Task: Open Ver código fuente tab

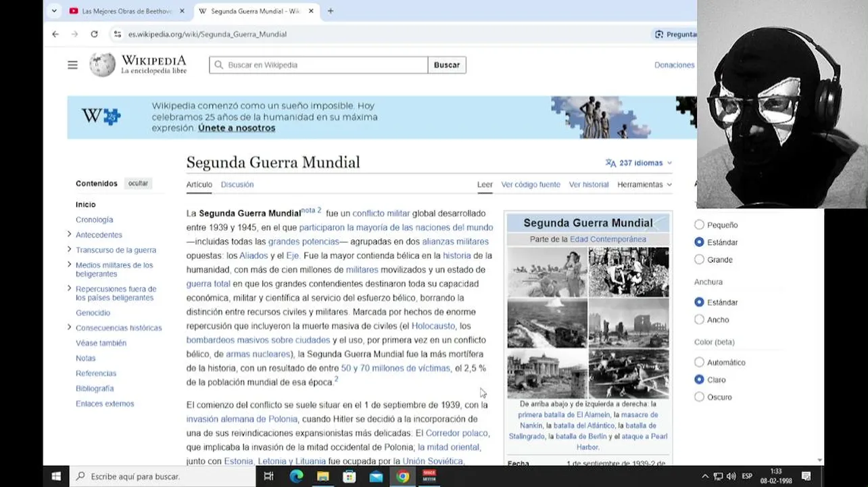Action: (x=531, y=185)
